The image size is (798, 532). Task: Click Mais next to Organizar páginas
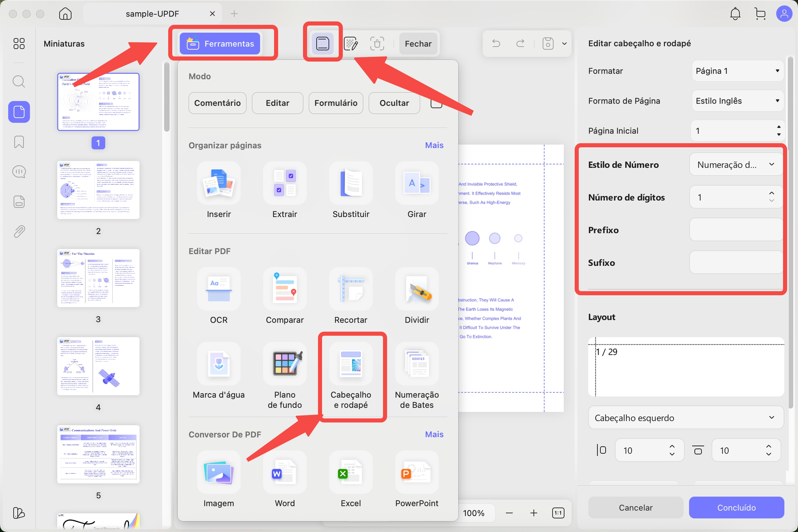(x=434, y=145)
